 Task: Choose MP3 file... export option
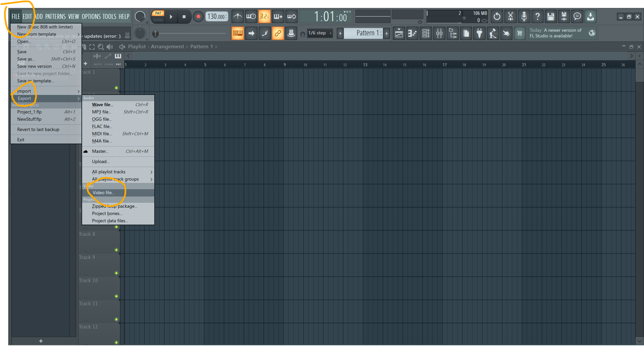118,112
